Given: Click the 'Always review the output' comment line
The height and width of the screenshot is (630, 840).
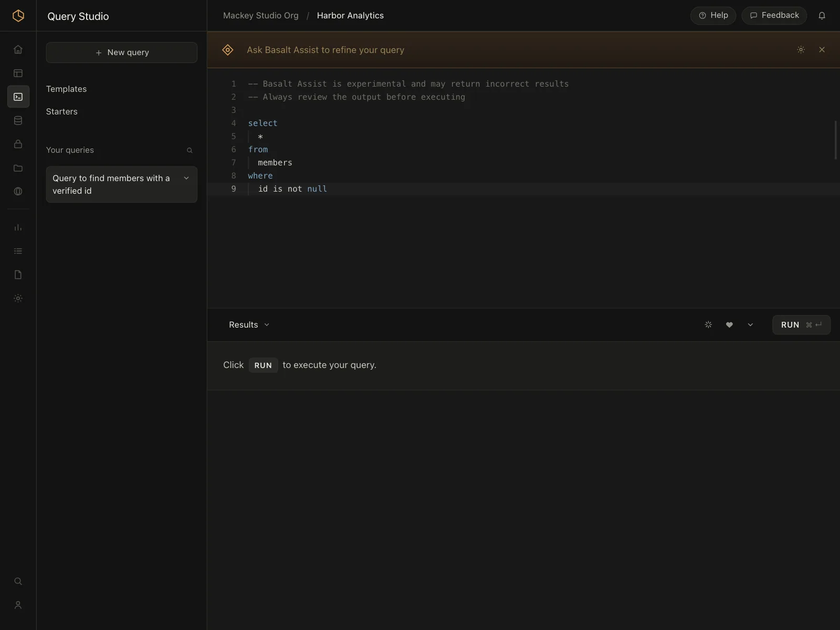Looking at the screenshot, I should click(356, 97).
